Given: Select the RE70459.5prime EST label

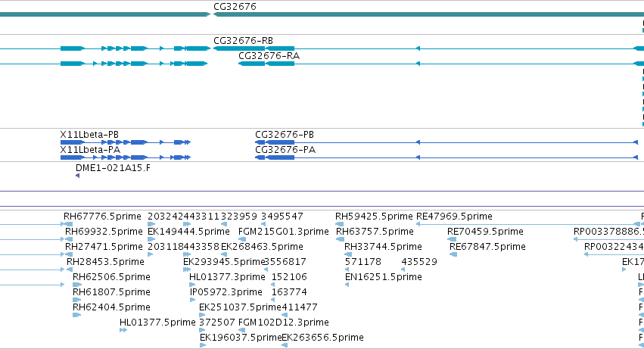Looking at the screenshot, I should point(486,232).
